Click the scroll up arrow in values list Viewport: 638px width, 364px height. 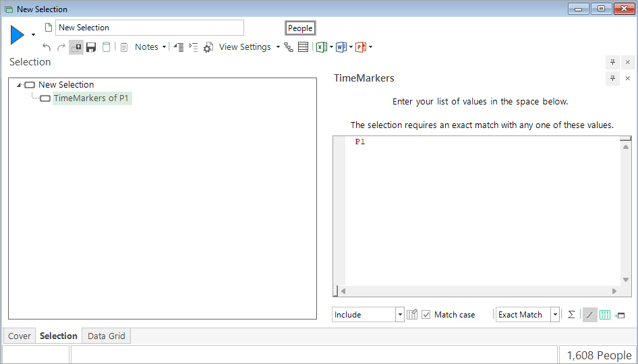point(626,147)
